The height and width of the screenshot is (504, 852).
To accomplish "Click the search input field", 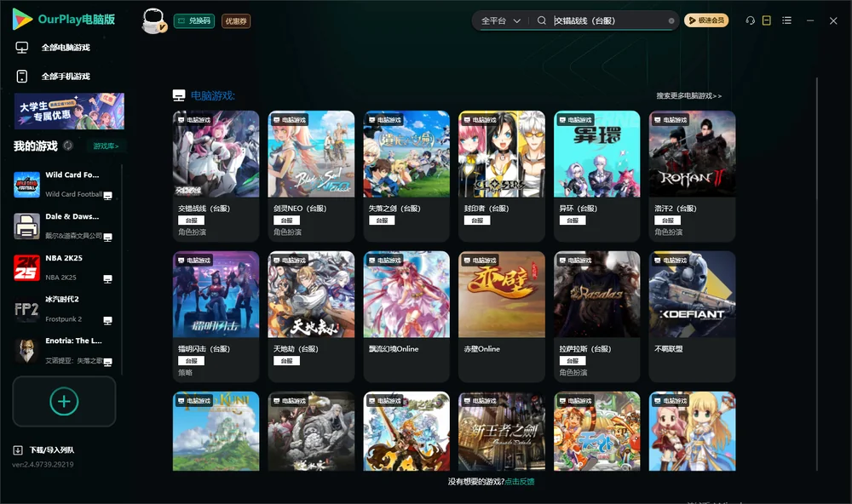I will coord(610,20).
